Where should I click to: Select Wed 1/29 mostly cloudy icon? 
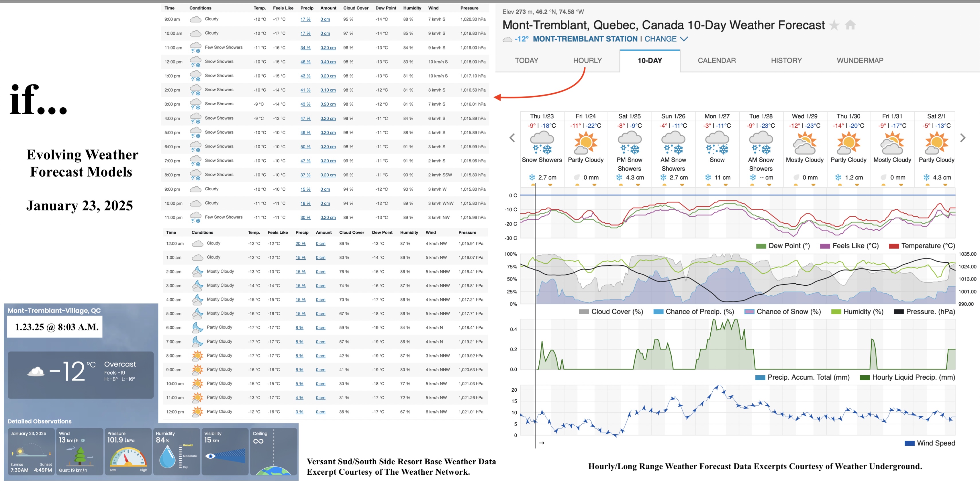tap(805, 143)
